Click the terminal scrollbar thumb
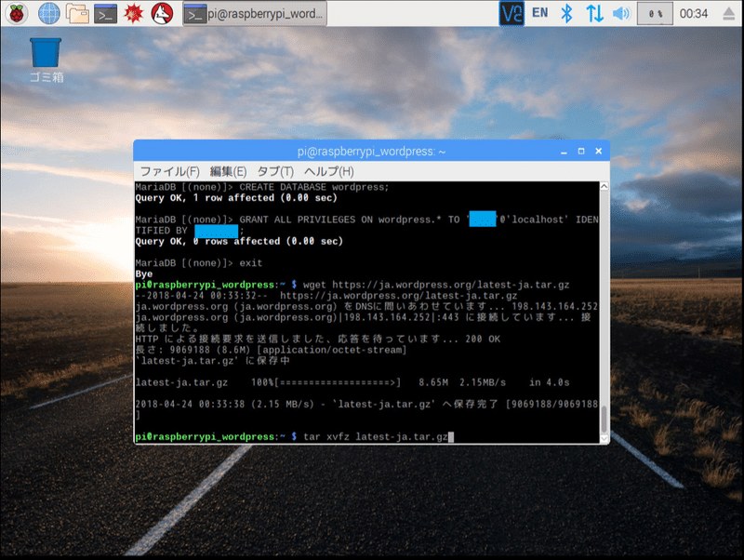 [x=604, y=419]
